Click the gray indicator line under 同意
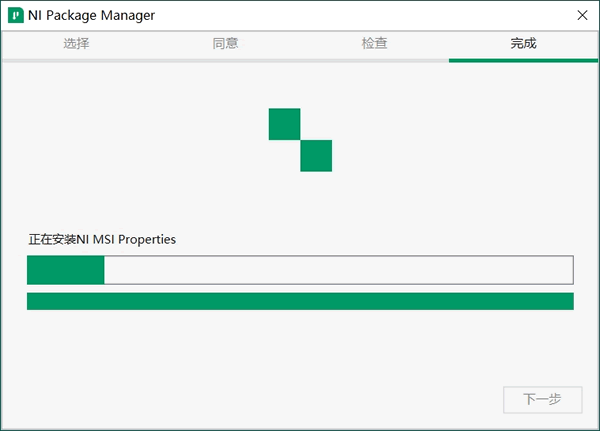The width and height of the screenshot is (600, 431). (225, 60)
